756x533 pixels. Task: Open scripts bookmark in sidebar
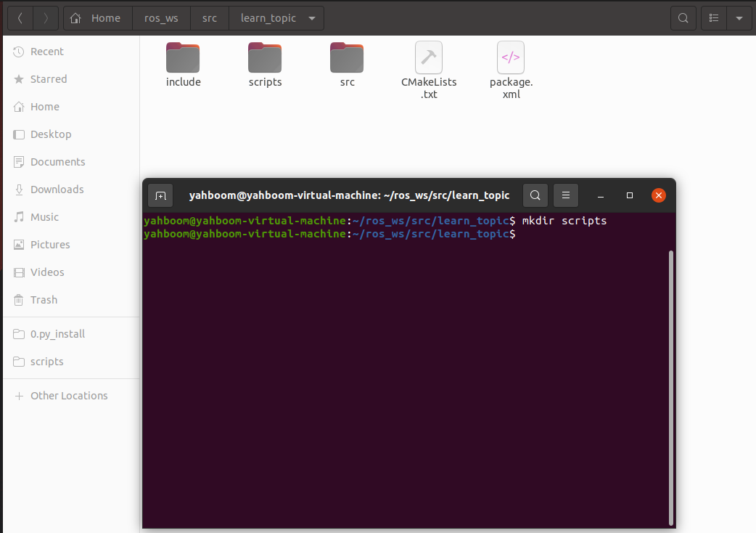click(x=71, y=362)
